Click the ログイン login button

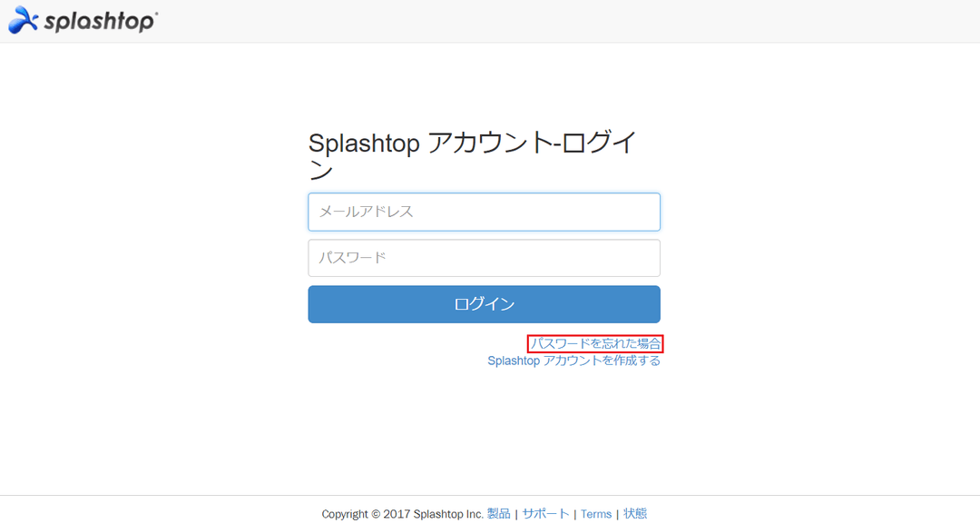[484, 304]
